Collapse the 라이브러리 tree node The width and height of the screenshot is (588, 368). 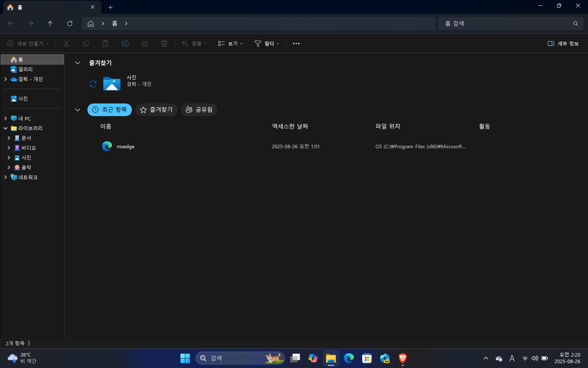click(x=5, y=128)
